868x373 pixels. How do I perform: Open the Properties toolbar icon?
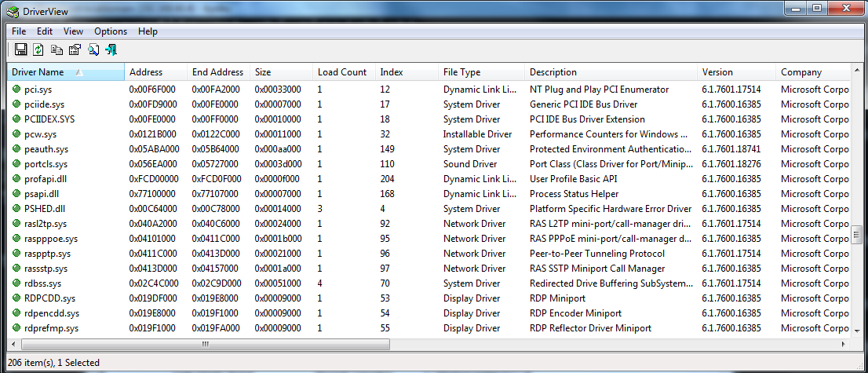[75, 50]
